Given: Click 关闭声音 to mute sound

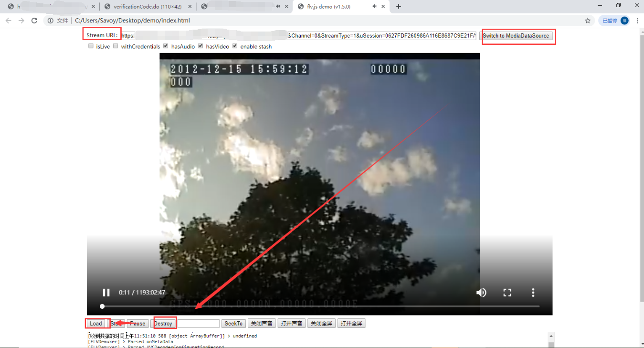Looking at the screenshot, I should point(262,324).
